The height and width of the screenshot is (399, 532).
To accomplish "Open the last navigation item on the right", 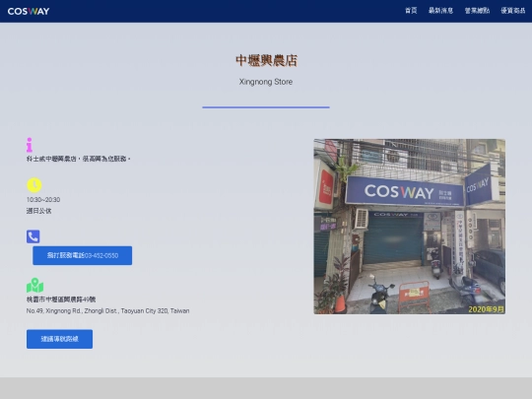I will (513, 11).
